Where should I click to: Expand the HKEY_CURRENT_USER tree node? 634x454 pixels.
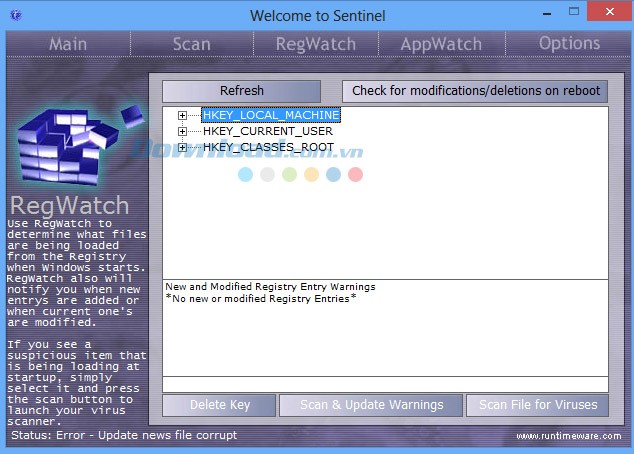182,131
